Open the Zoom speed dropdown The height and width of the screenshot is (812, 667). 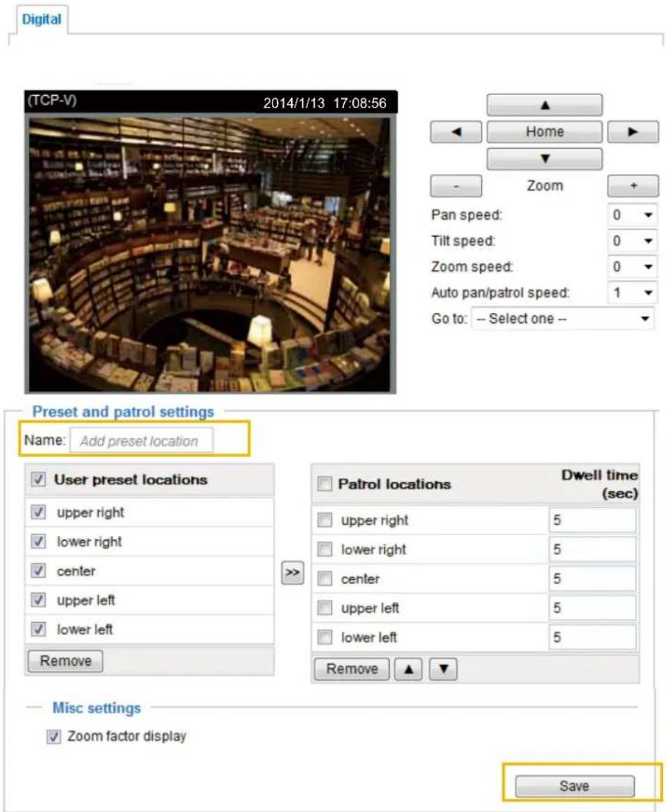coord(632,267)
